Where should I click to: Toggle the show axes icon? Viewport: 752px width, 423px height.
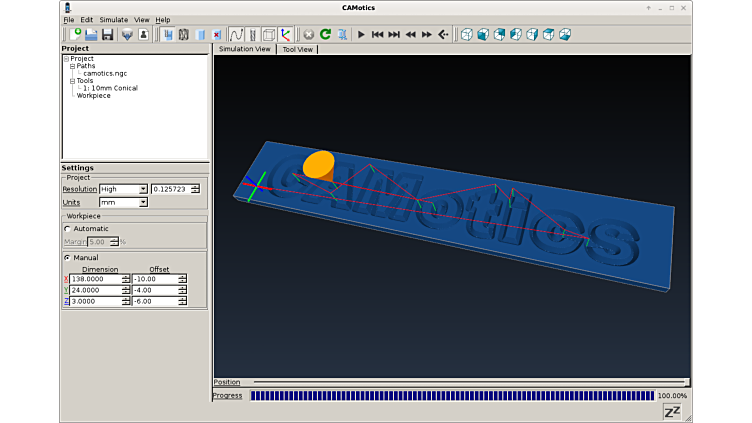coord(286,34)
